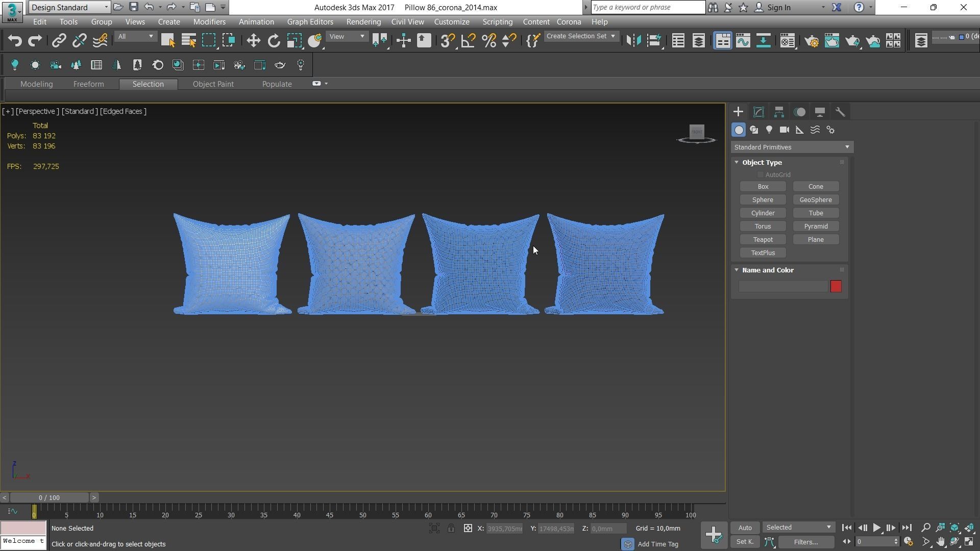
Task: Open the Standard Primitives dropdown
Action: click(x=792, y=147)
